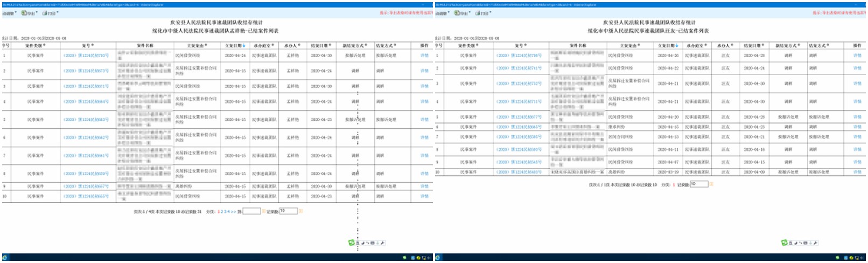Open 详情 for row 10 in the 汪友 list
868x263 pixels.
(x=857, y=172)
